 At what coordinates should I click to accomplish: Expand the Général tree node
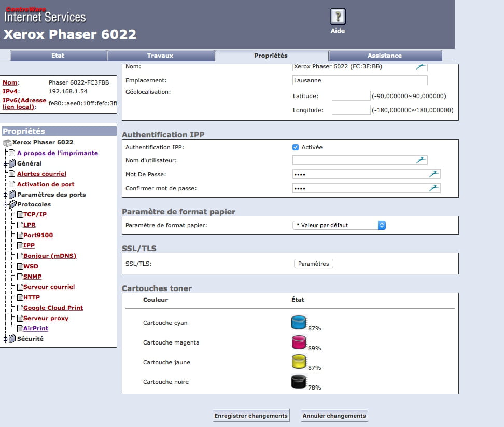5,163
